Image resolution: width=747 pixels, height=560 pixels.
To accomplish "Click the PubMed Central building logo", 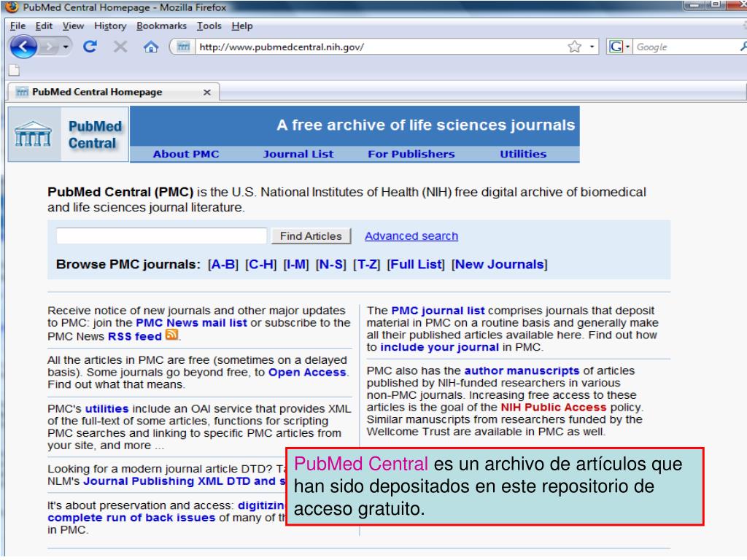I will 34,134.
